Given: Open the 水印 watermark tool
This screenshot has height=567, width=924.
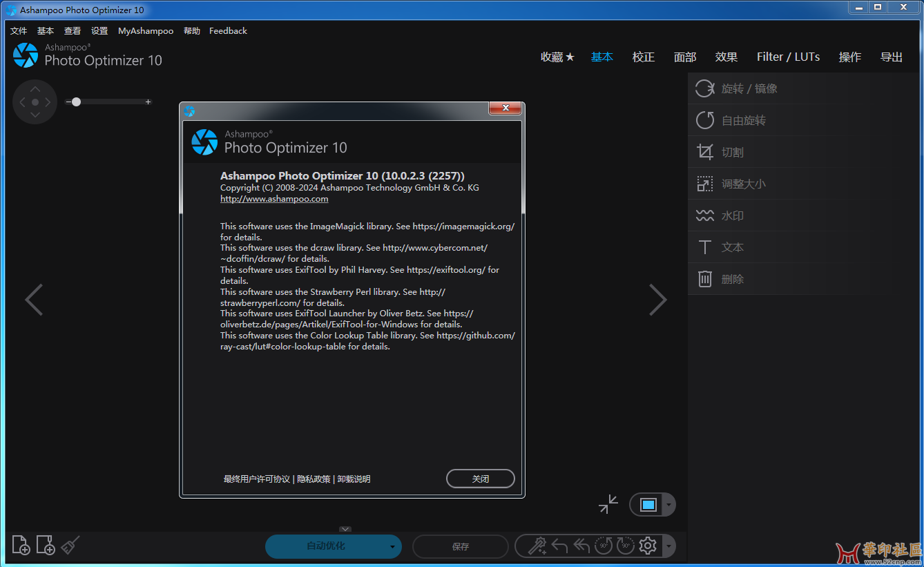Looking at the screenshot, I should pyautogui.click(x=732, y=215).
